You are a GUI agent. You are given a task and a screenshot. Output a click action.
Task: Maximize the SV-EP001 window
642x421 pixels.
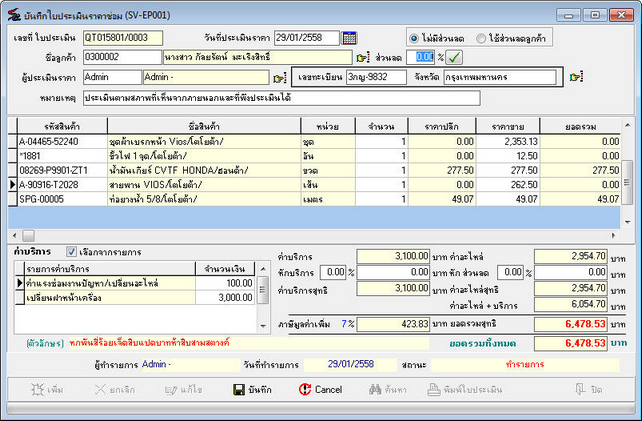tap(595, 15)
